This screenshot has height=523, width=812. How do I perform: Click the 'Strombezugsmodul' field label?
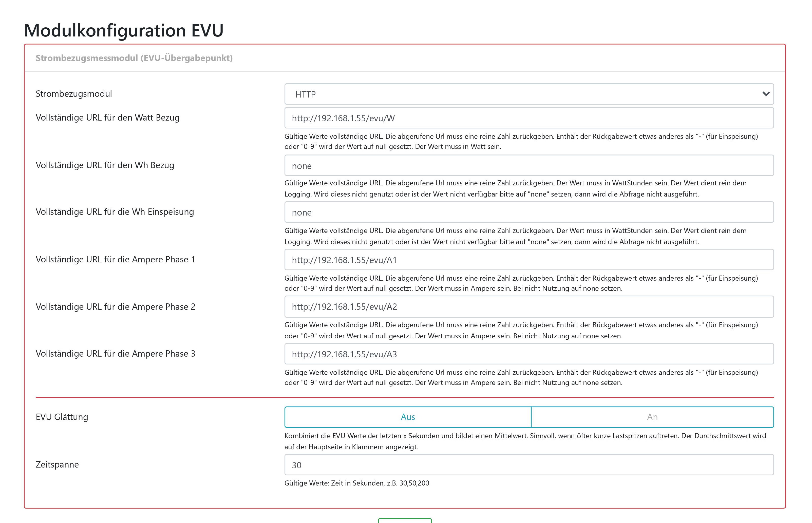(x=74, y=94)
